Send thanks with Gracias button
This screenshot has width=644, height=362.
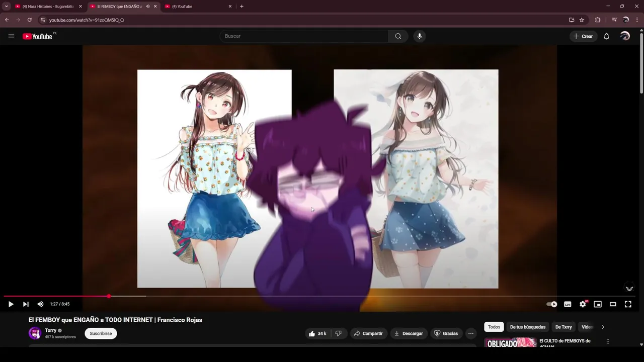(x=446, y=333)
